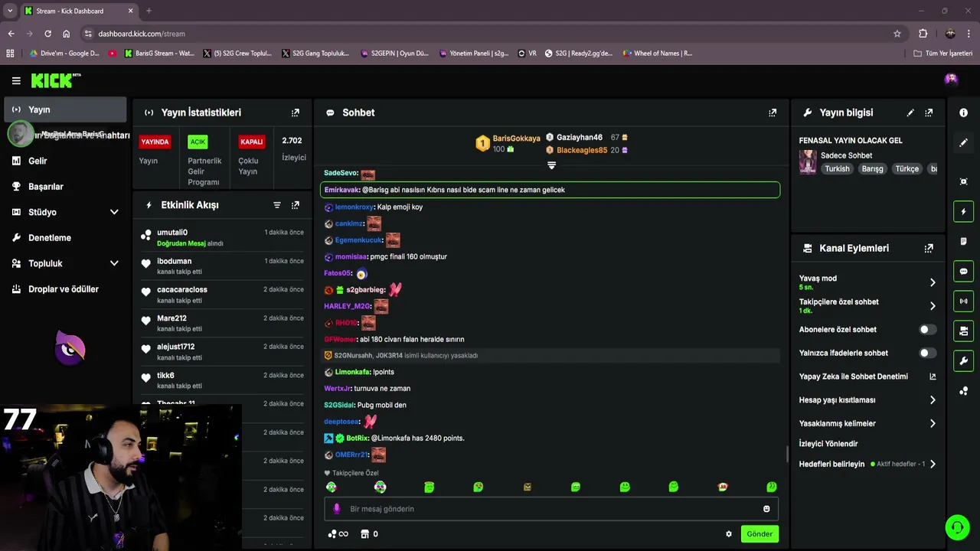This screenshot has width=980, height=551.
Task: Send message with Gönder button
Action: 759,534
